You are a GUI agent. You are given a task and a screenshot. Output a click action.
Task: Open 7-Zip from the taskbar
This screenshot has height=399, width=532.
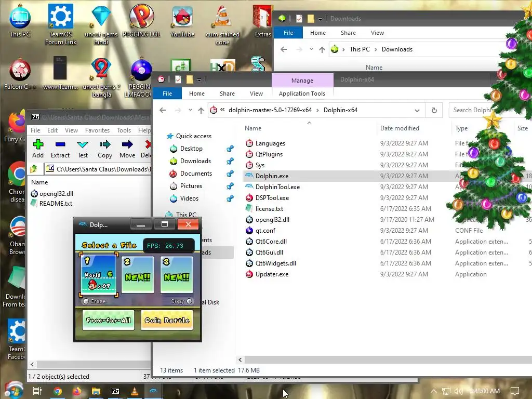click(115, 391)
